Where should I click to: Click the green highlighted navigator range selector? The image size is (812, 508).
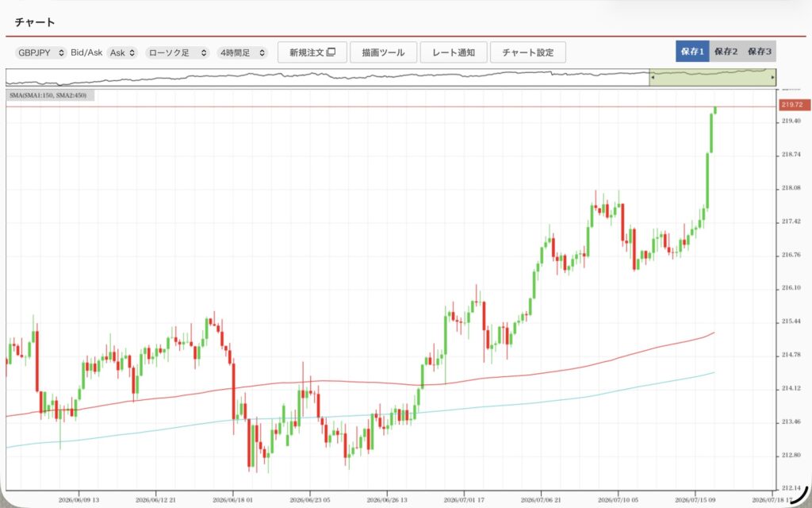pos(713,77)
